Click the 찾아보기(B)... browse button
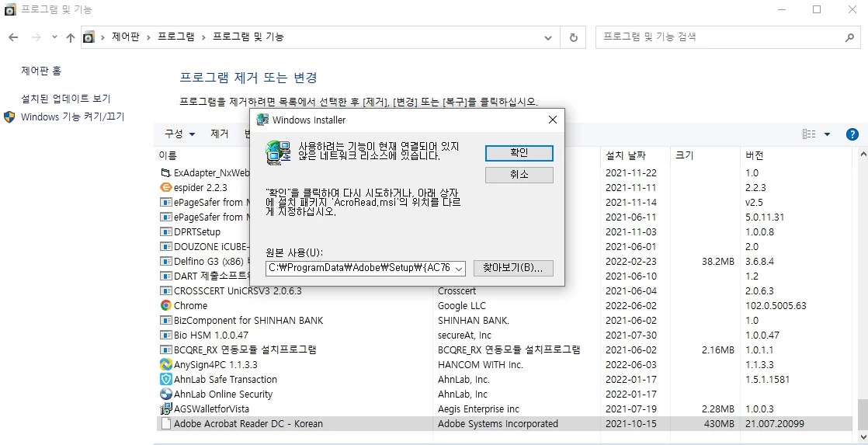Viewport: 868px width, 445px height. (512, 268)
